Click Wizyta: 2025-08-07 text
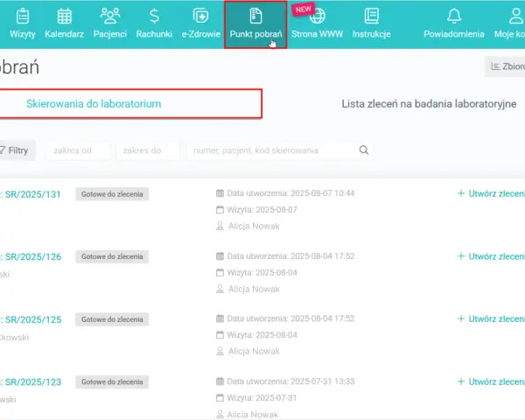Image resolution: width=525 pixels, height=420 pixels. coord(262,210)
